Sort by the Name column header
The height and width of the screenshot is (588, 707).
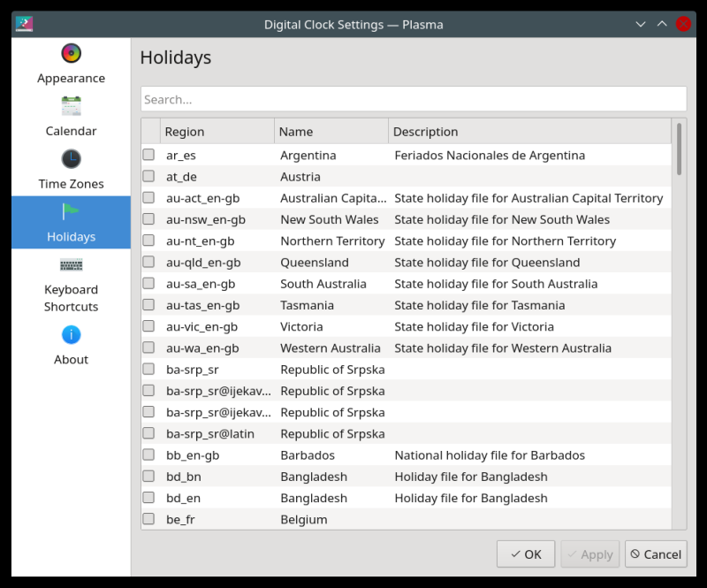(x=331, y=132)
